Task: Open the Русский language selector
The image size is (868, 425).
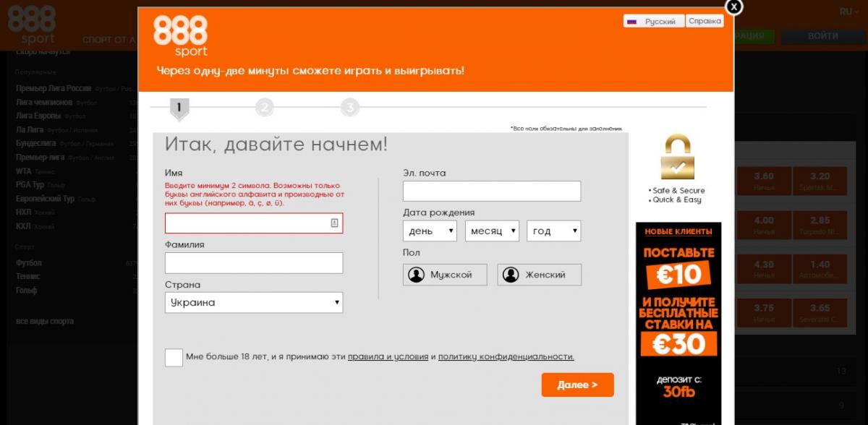Action: (653, 22)
